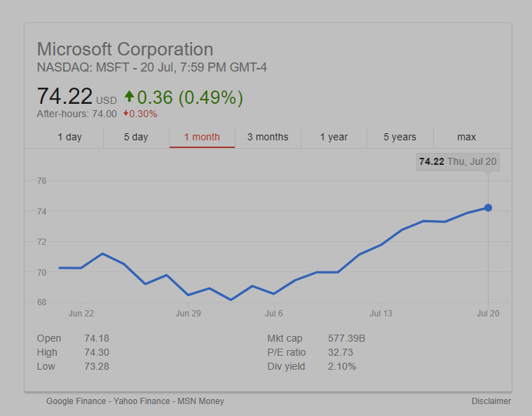The image size is (532, 416).
Task: Select the max range tab
Action: [466, 137]
